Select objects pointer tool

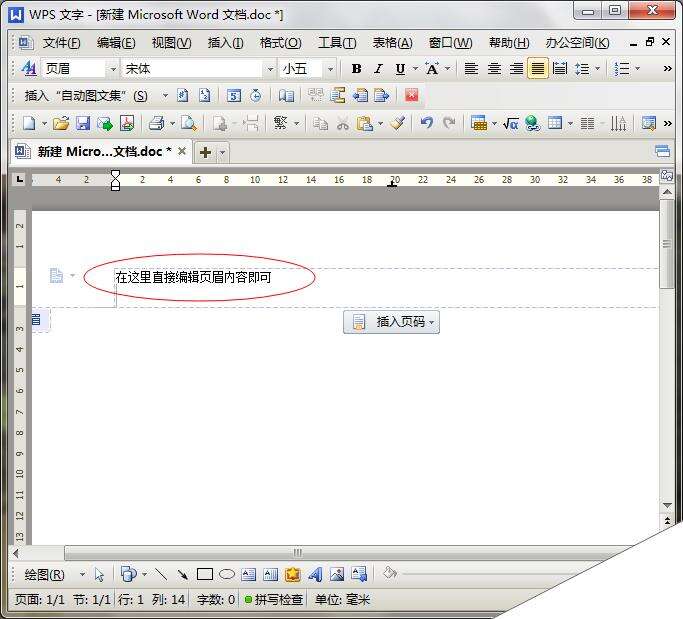click(x=99, y=575)
